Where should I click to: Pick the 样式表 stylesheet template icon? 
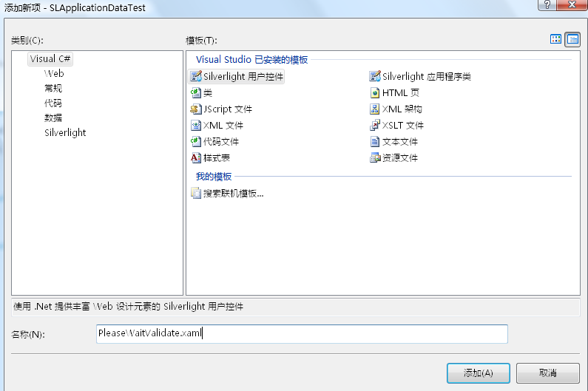(x=196, y=158)
